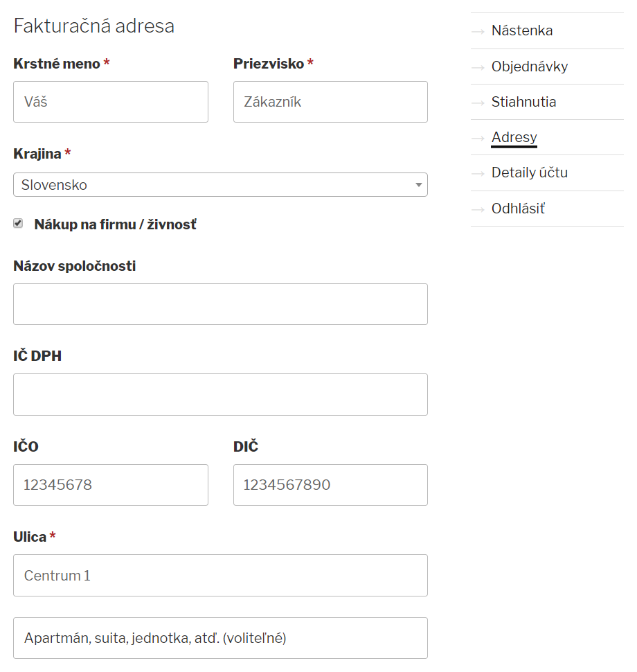The width and height of the screenshot is (637, 672).
Task: Click arrow icon beside Odhlásiť
Action: [x=478, y=209]
